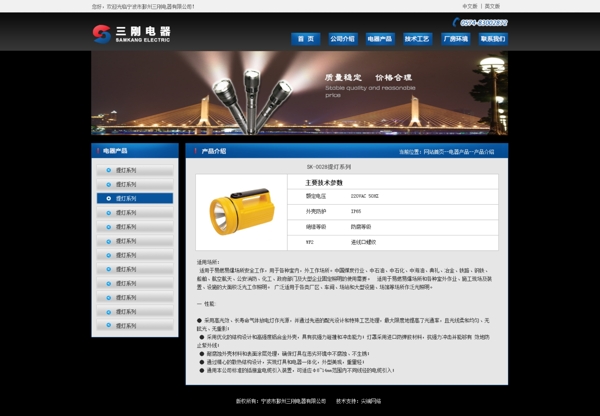Click the 电器产品 sidebar panel header
Viewport: 600px width, 416px height.
tap(135, 151)
